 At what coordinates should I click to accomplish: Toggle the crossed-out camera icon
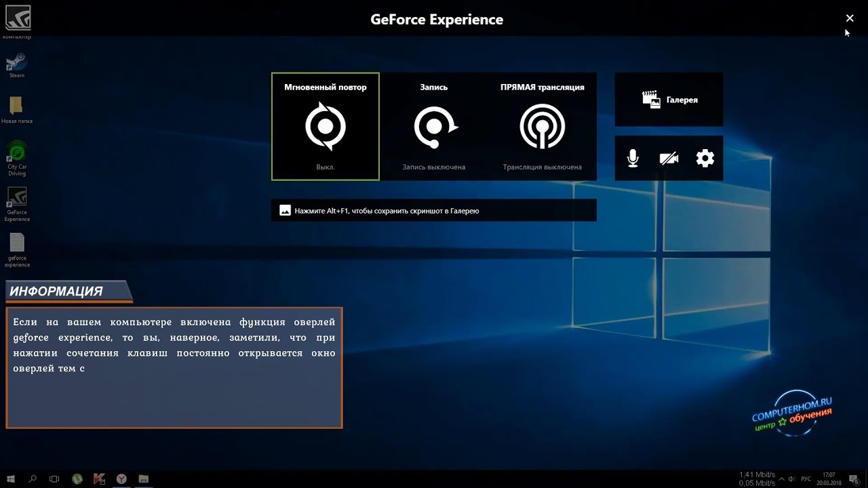pos(669,159)
